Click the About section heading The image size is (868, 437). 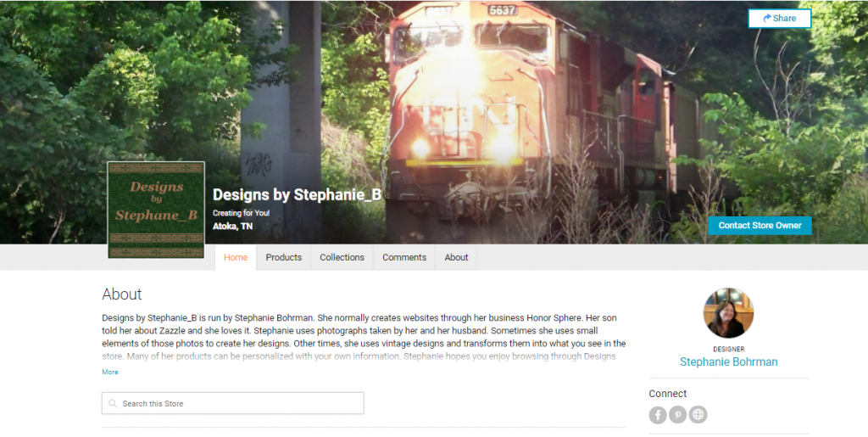click(x=122, y=294)
